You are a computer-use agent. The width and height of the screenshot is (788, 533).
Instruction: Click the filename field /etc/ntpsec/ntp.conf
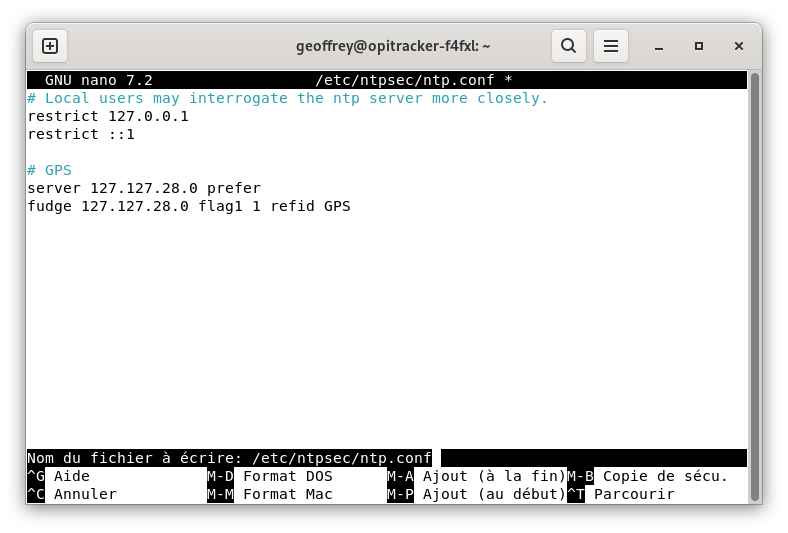[x=342, y=458]
